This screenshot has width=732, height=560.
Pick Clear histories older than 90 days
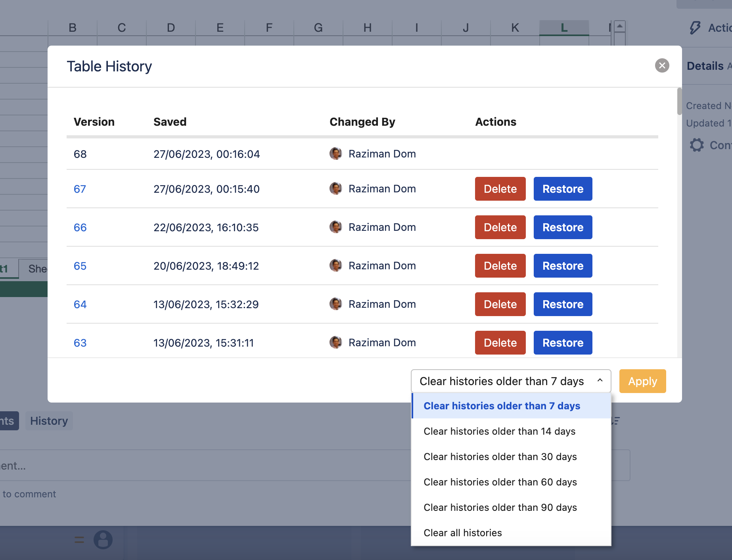[x=500, y=508]
